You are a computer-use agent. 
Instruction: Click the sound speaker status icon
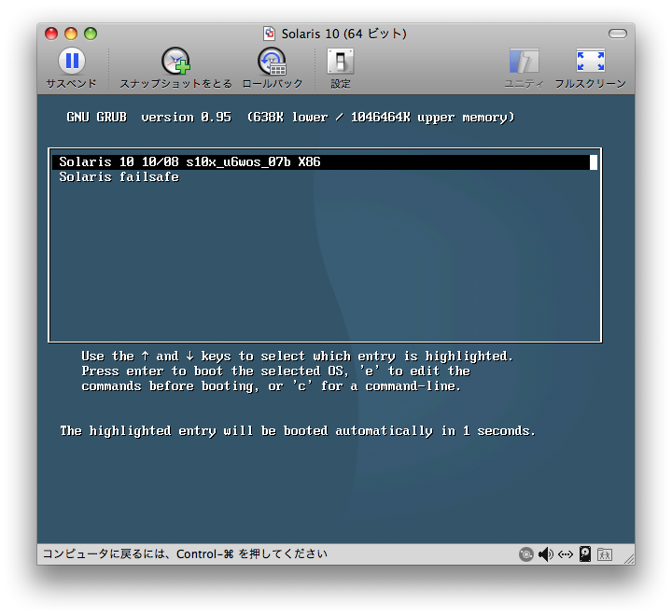pos(546,554)
